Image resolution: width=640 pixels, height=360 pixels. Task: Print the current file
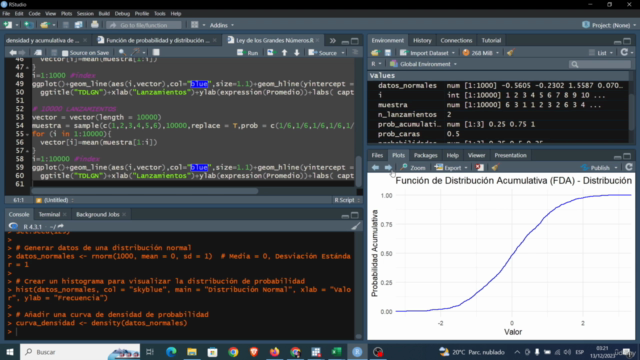click(95, 25)
